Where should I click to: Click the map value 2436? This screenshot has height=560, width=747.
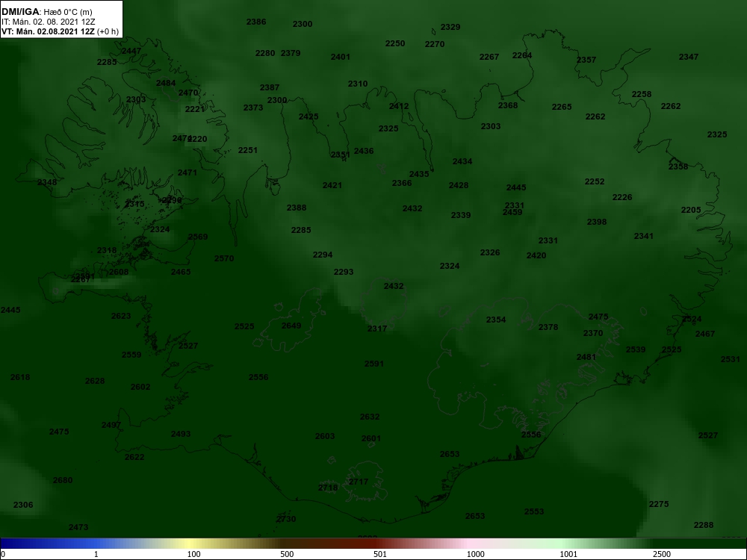(364, 151)
